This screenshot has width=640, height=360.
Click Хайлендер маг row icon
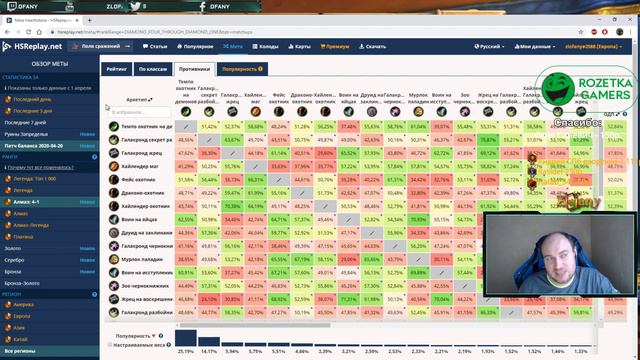(113, 166)
